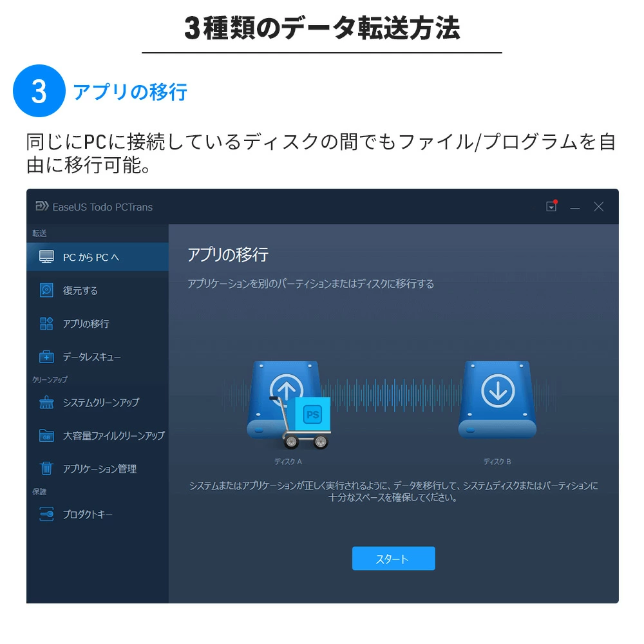Open the データレスキュー sidebar entry
The width and height of the screenshot is (644, 644).
97,357
